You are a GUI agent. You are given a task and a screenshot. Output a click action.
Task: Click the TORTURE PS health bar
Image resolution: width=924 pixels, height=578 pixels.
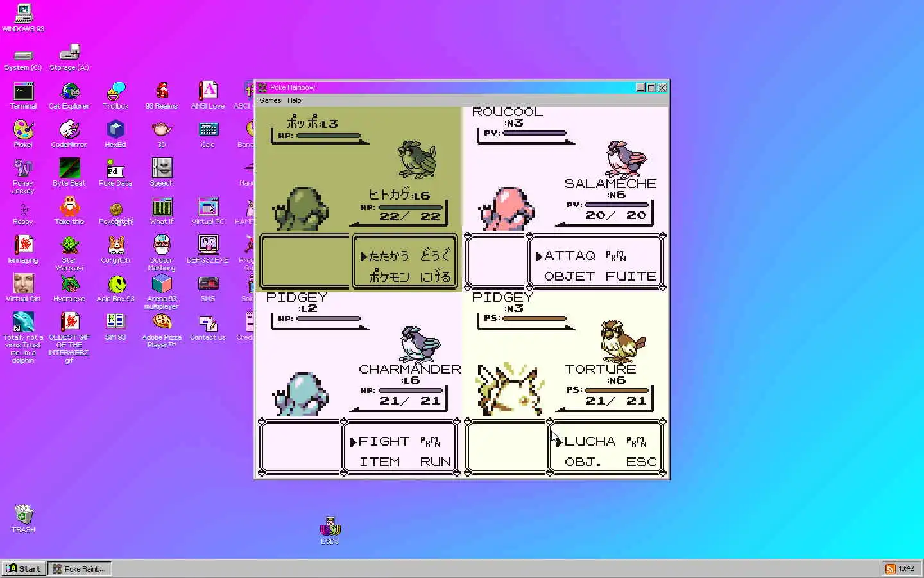coord(617,390)
